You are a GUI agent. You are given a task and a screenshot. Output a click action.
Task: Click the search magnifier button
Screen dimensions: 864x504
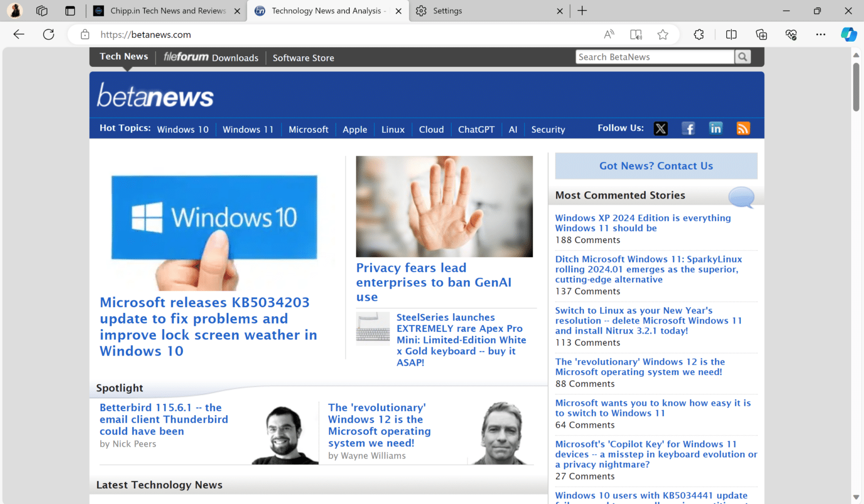[x=742, y=56]
